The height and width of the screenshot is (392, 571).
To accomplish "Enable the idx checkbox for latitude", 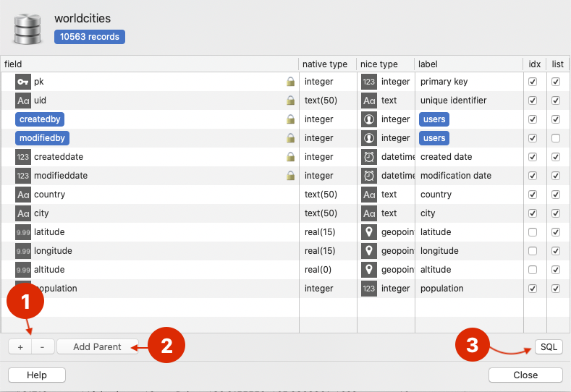I will [533, 232].
